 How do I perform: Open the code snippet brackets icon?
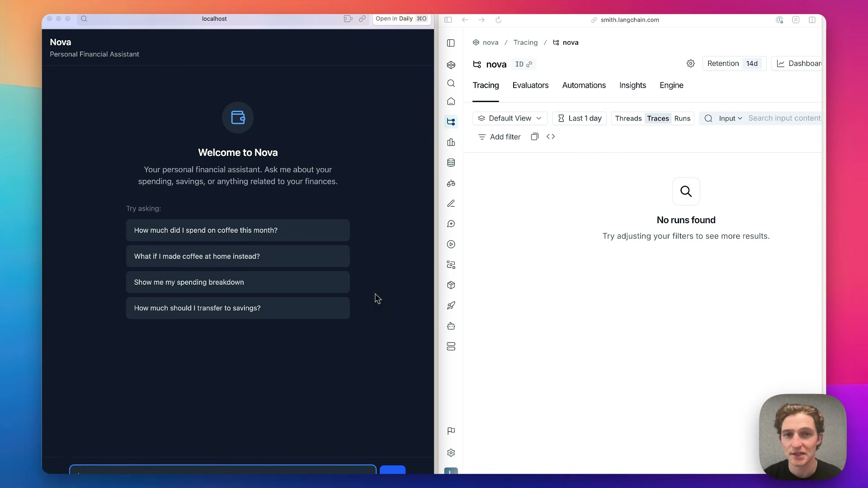(550, 136)
